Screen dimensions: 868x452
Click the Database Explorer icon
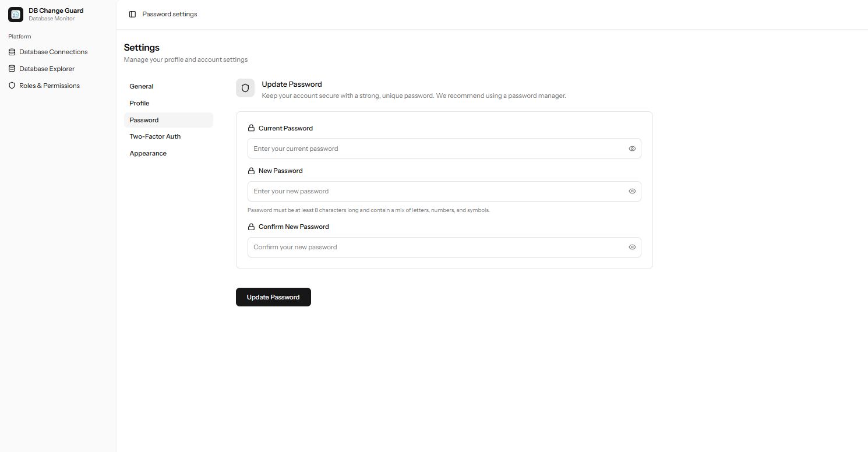point(12,69)
